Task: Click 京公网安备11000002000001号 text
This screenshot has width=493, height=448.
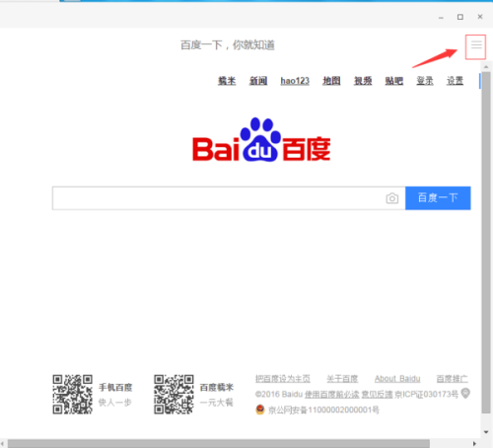Action: (323, 410)
